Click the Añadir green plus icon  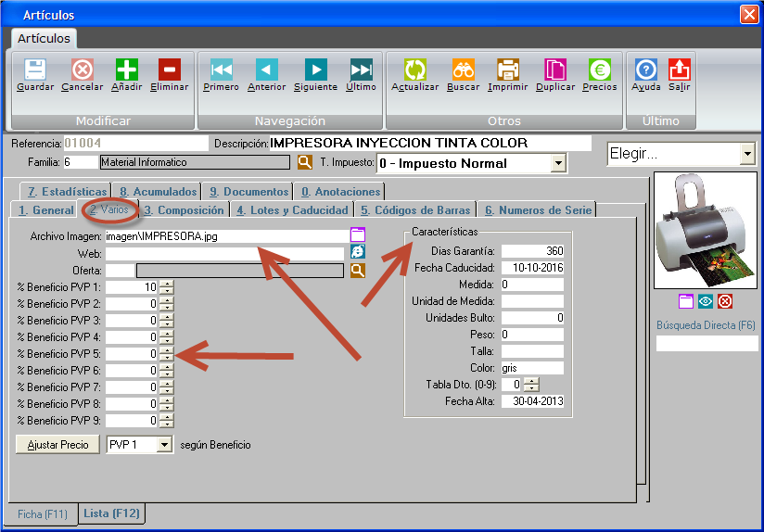coord(127,70)
